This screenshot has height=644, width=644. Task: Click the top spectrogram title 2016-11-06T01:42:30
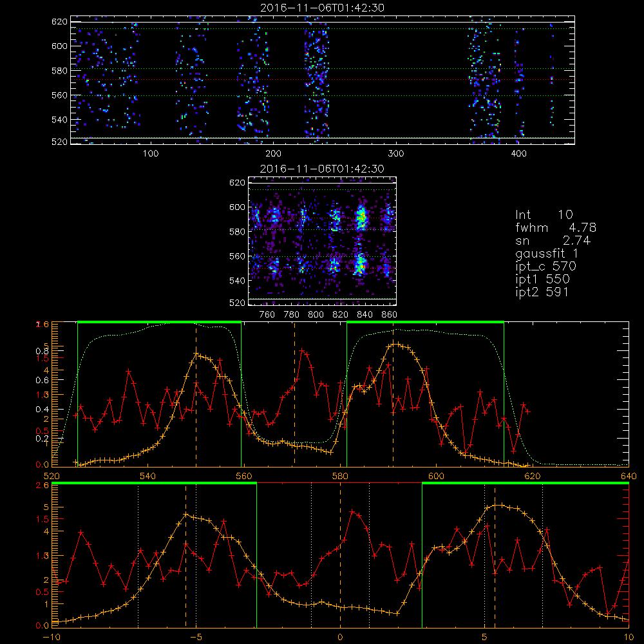[323, 8]
